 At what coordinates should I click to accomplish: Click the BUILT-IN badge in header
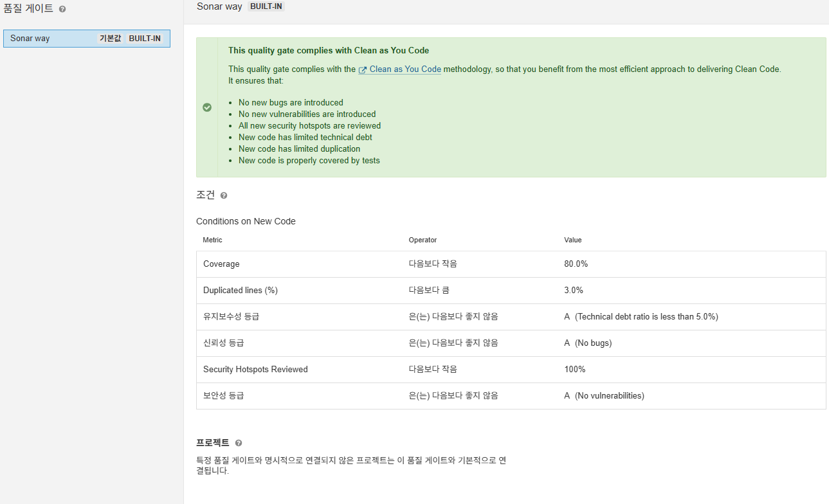pyautogui.click(x=266, y=6)
